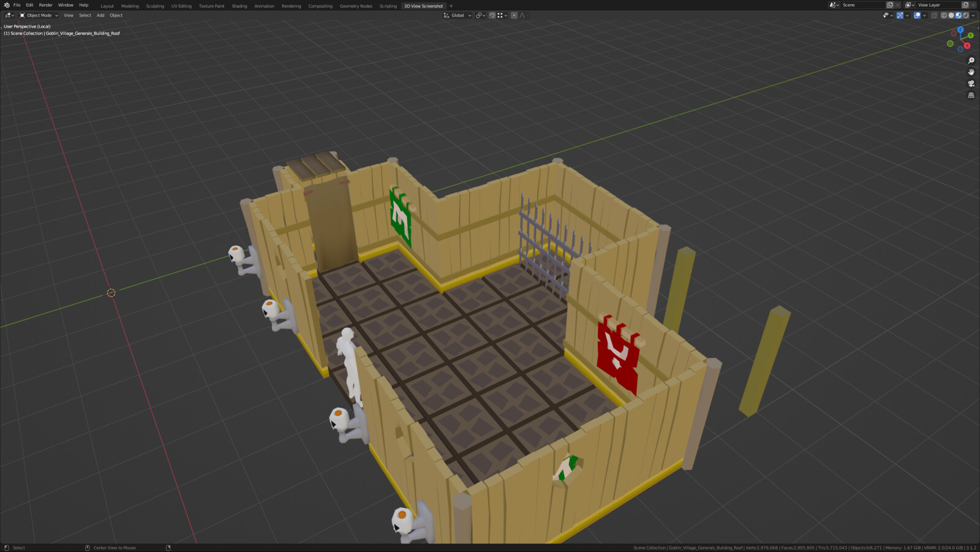
Task: Click negative X axis gizmo circle
Action: 954,33
